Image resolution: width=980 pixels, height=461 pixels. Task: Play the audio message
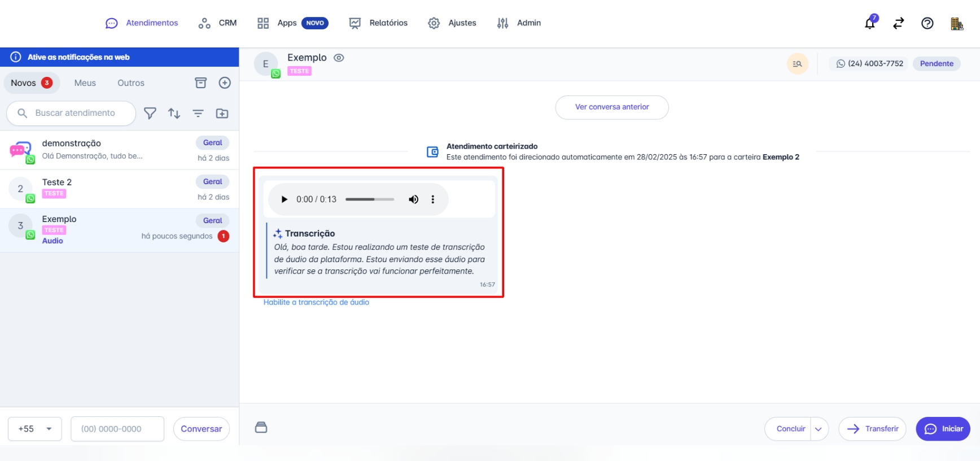point(285,199)
